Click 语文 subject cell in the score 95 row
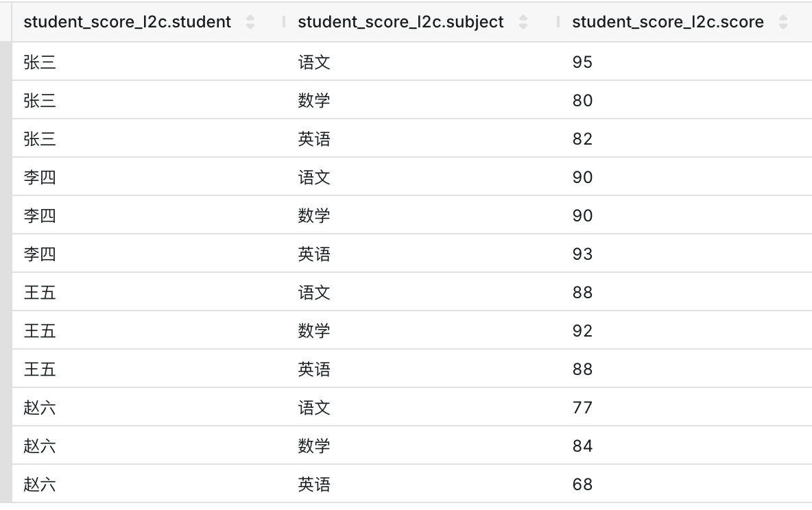Viewport: 812px width, 510px height. (x=314, y=62)
